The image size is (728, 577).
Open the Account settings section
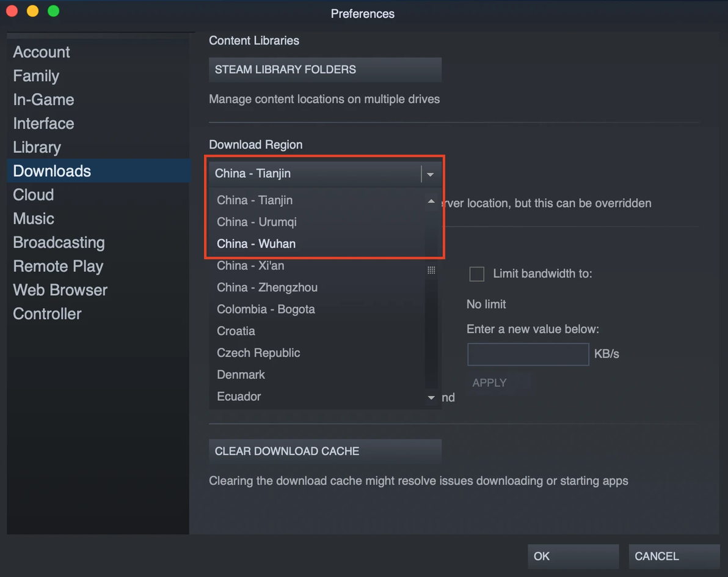[42, 52]
